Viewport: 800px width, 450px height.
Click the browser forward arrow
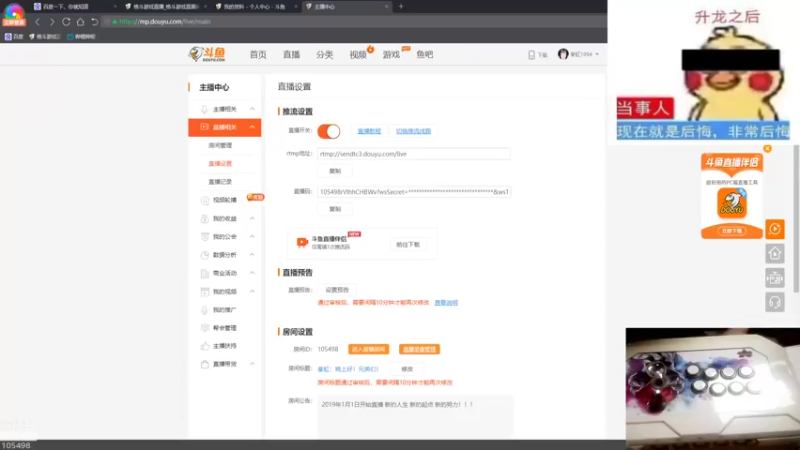52,22
